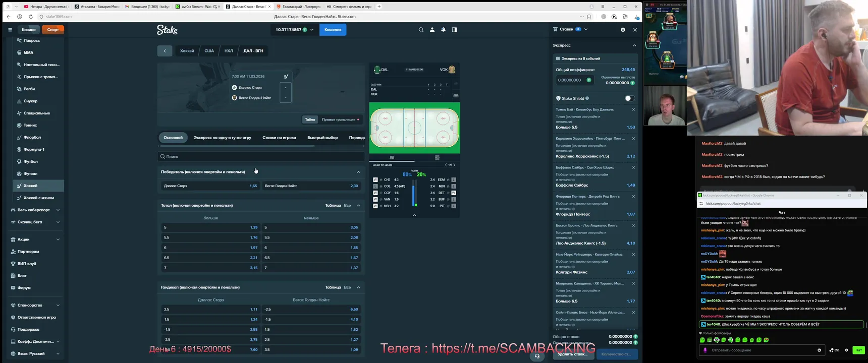868x363 pixels.
Task: Click the standings table icon in widget
Action: click(437, 158)
